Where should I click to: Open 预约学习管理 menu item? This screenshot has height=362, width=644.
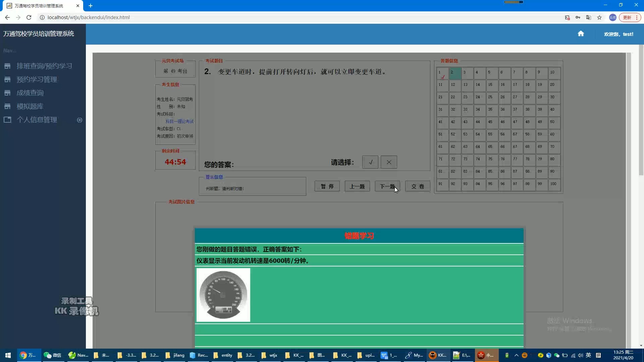pos(37,79)
